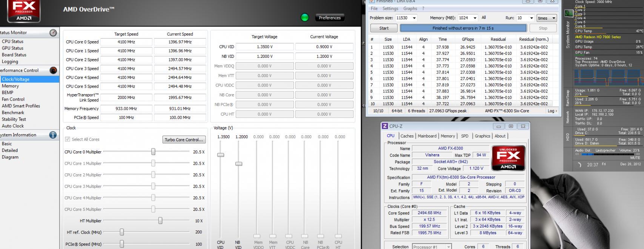Click the green status indicator light
Screen dimensions: 644x249
[305, 17]
